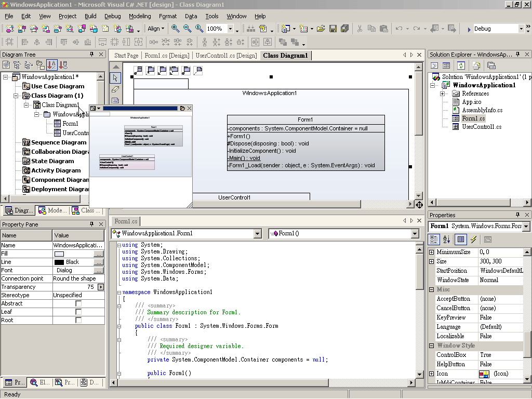The width and height of the screenshot is (532, 399).
Task: Open the Align dropdown
Action: (x=156, y=29)
